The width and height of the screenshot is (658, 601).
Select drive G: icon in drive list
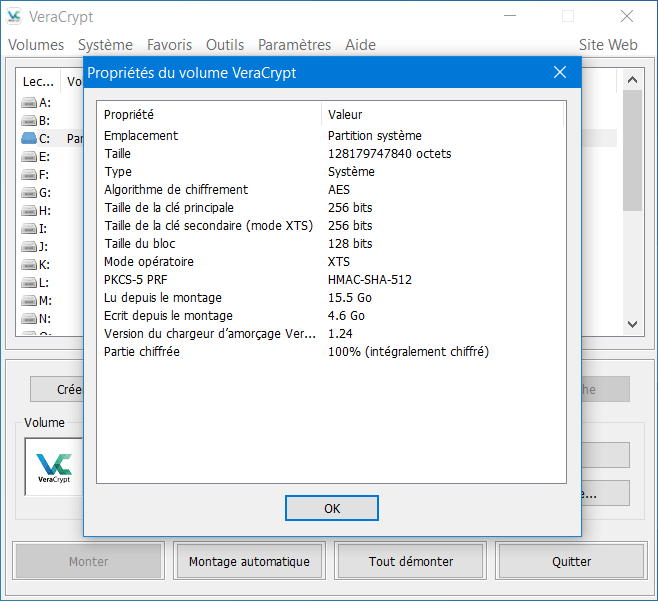pyautogui.click(x=29, y=193)
